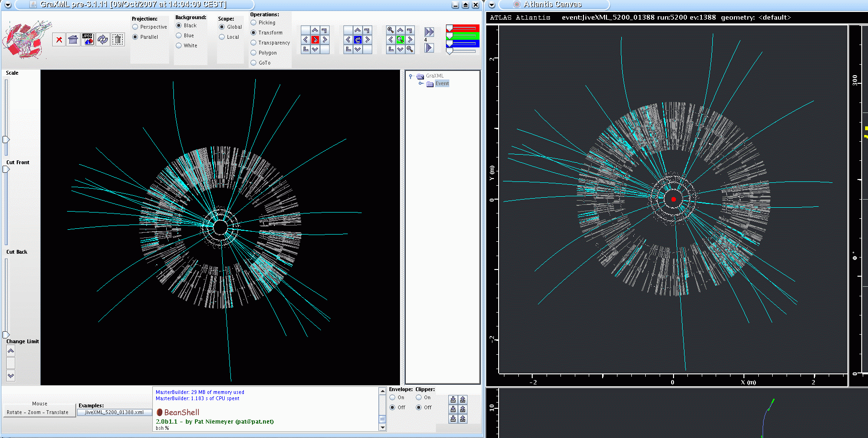The image size is (868, 438).
Task: Click the red X delete icon
Action: [x=59, y=40]
